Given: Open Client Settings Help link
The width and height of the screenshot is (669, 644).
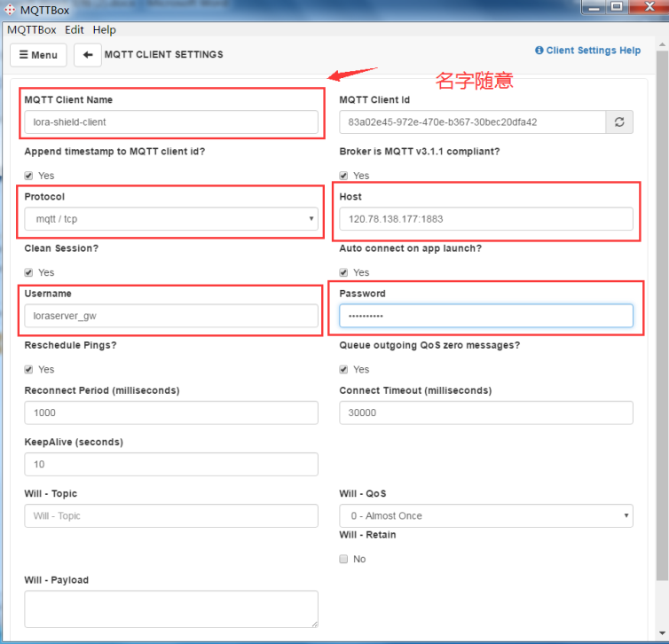Looking at the screenshot, I should [588, 51].
